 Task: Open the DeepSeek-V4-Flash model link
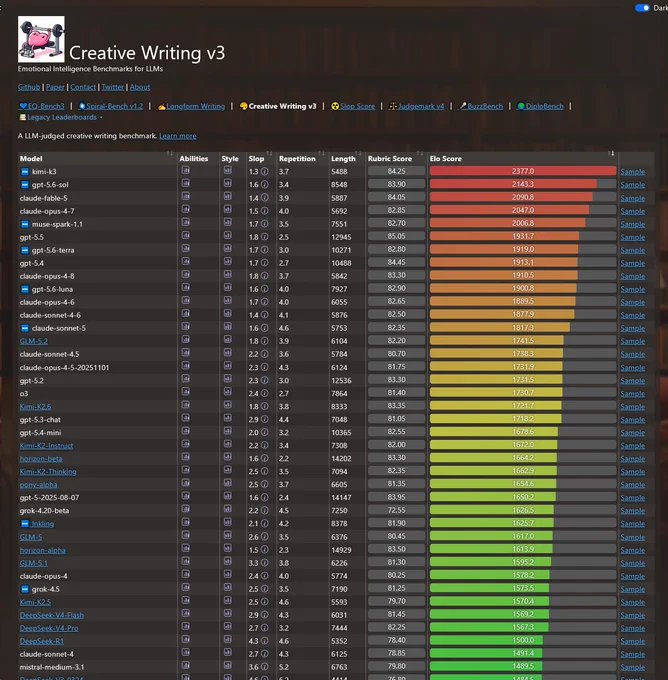click(52, 615)
